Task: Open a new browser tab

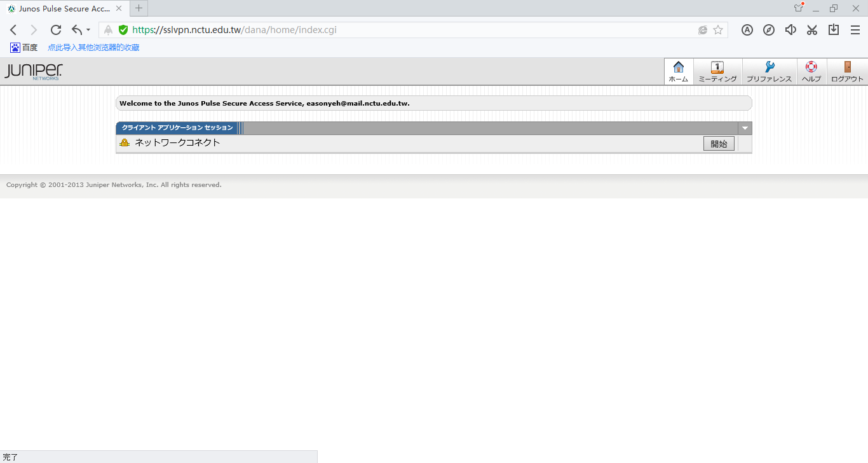Action: click(139, 8)
